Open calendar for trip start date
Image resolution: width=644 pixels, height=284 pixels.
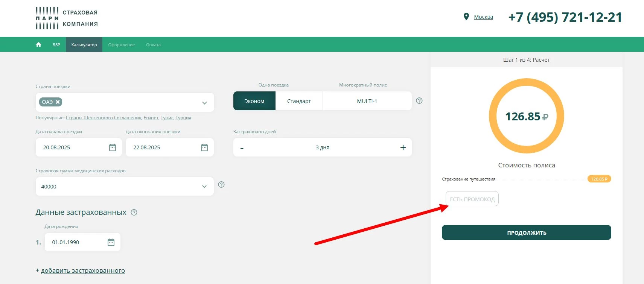tap(112, 147)
